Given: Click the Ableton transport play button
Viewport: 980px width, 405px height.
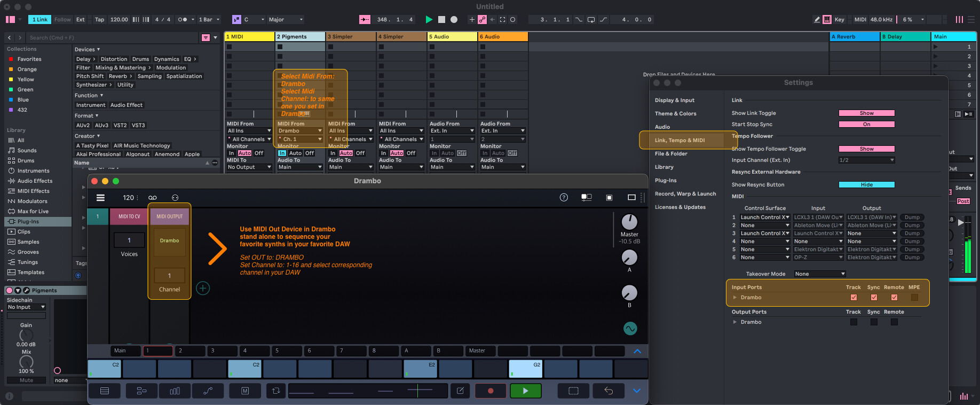Looking at the screenshot, I should pos(429,20).
